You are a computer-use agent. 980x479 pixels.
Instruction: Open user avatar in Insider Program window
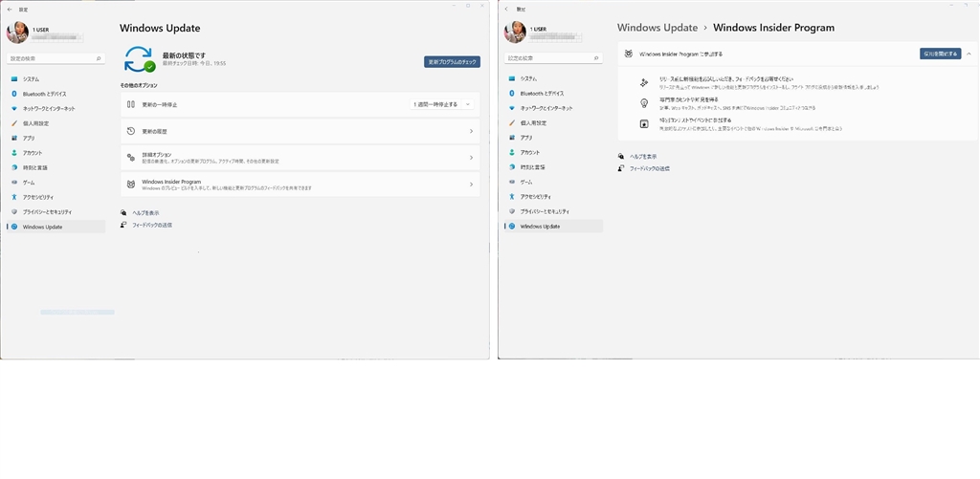(515, 32)
